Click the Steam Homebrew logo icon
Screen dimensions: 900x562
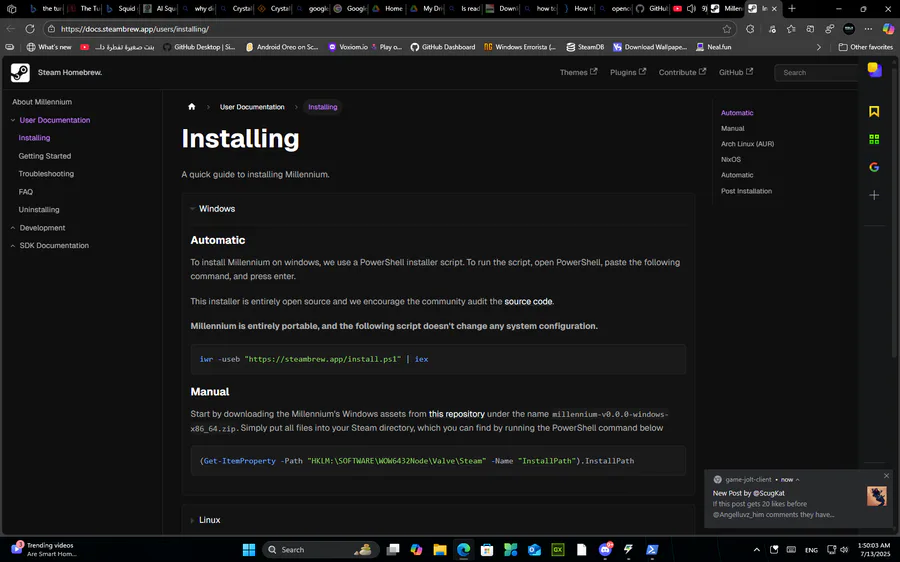point(20,72)
